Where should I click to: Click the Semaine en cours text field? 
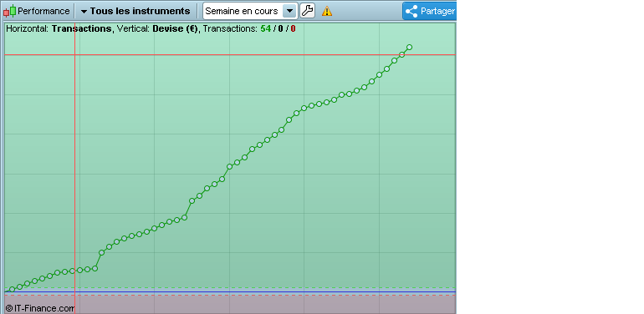tap(243, 11)
